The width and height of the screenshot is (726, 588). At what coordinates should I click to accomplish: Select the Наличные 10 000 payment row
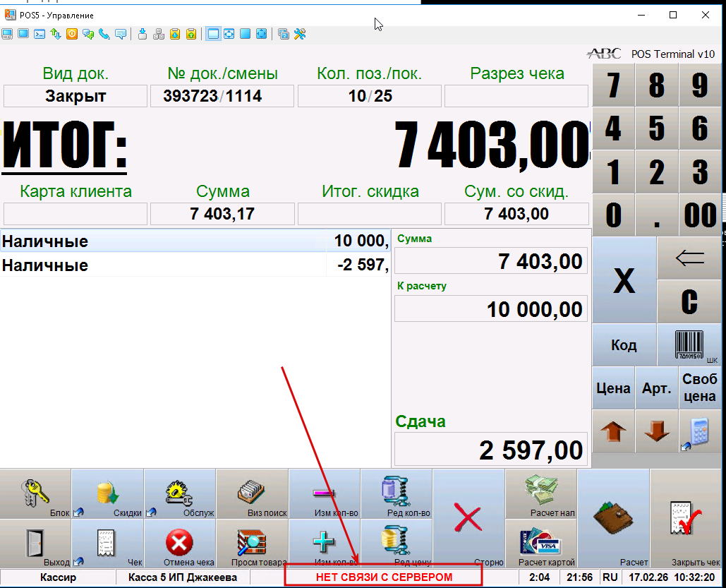tap(195, 241)
